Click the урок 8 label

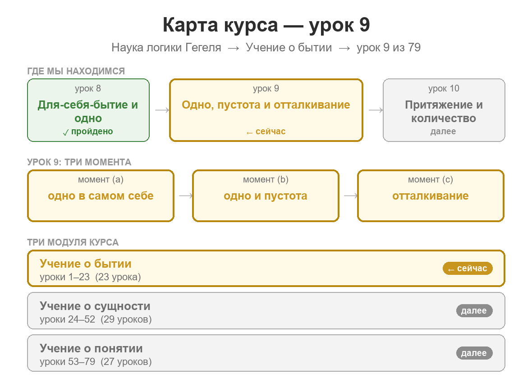pos(88,88)
